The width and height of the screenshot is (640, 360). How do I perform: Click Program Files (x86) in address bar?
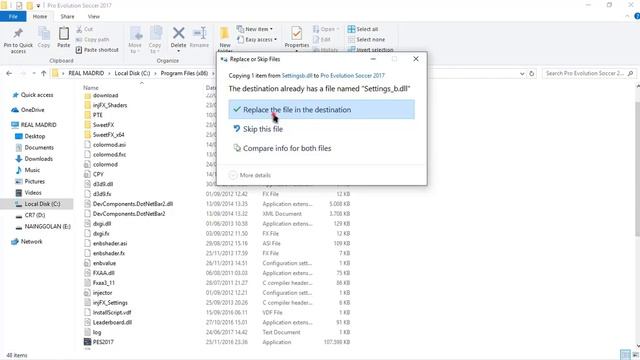[x=184, y=73]
